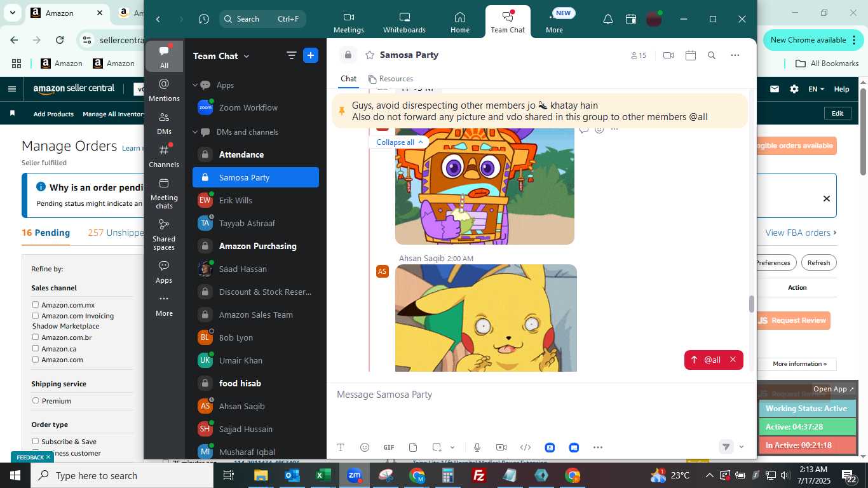Check Subscribe & Save order type
This screenshot has height=488, width=868.
pyautogui.click(x=36, y=441)
